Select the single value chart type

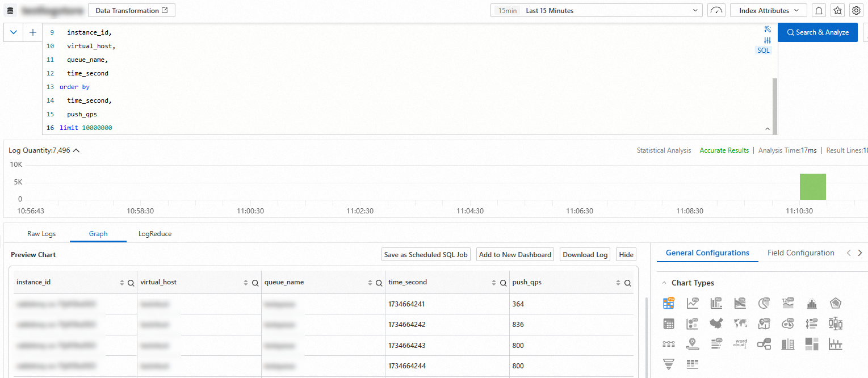[787, 304]
